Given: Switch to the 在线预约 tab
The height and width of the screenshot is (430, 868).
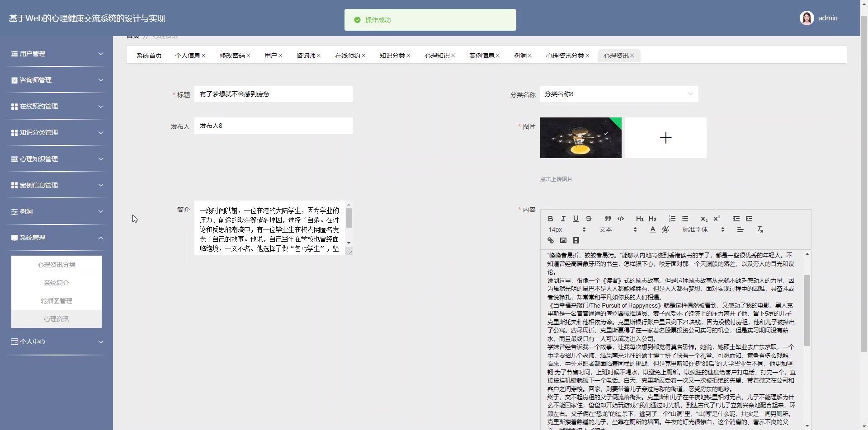Looking at the screenshot, I should (348, 56).
